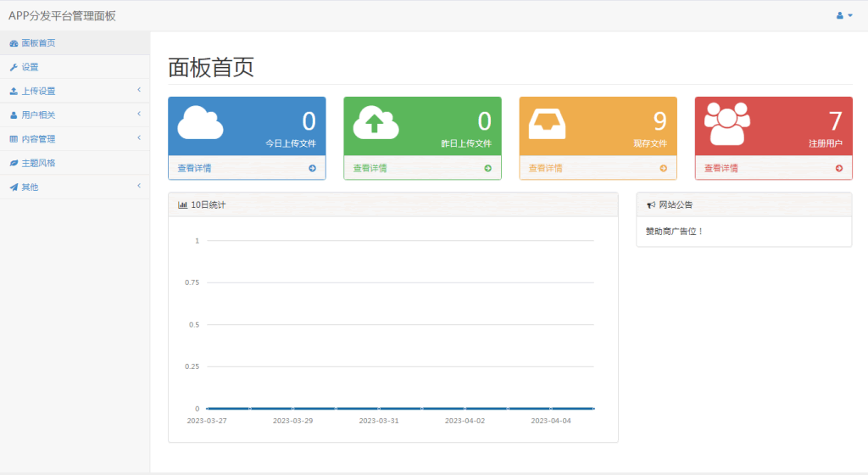This screenshot has height=475, width=868.
Task: Click the APP分发平台管理面板 header title
Action: pos(62,15)
